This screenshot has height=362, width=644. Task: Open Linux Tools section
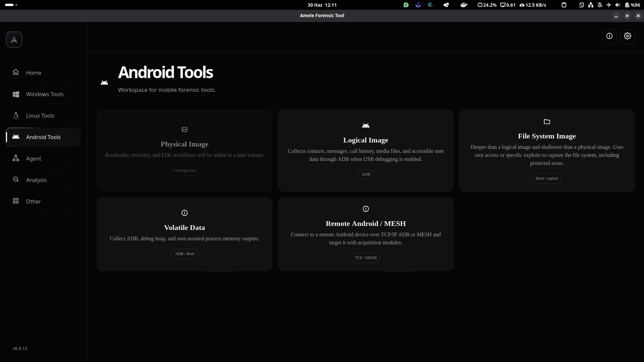tap(43, 116)
